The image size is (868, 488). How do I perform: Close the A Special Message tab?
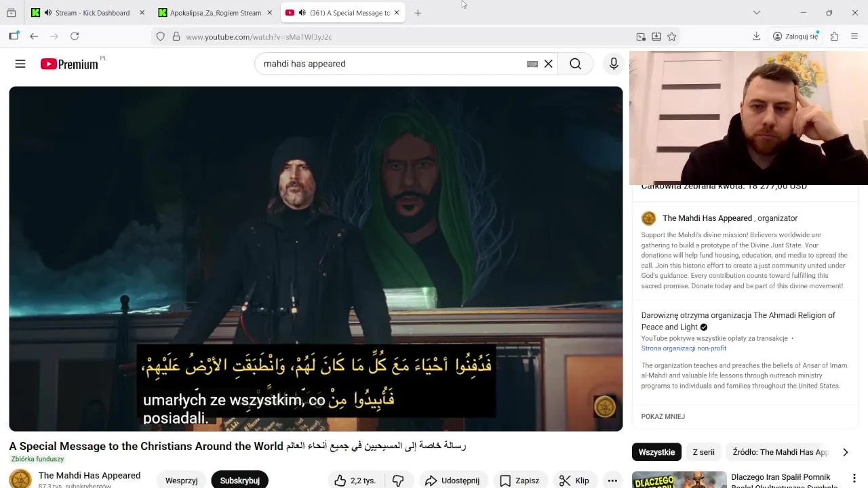click(397, 13)
